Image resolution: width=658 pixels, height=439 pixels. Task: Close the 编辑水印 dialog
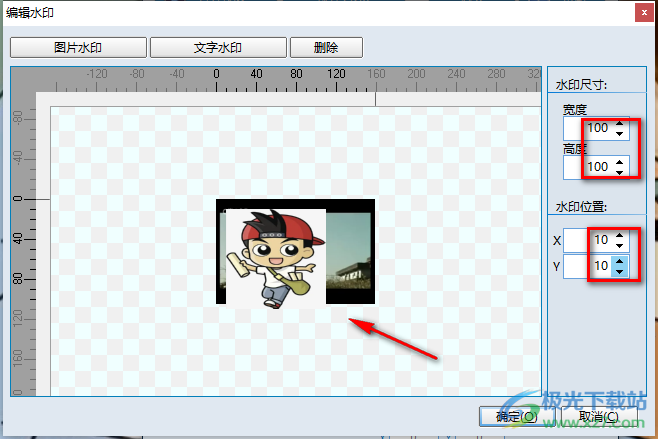coord(644,13)
